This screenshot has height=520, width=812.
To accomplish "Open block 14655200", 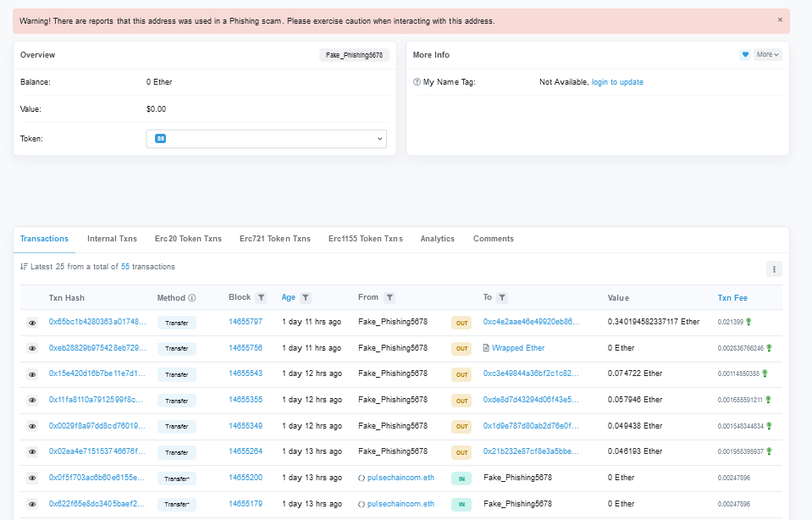I will (x=246, y=478).
